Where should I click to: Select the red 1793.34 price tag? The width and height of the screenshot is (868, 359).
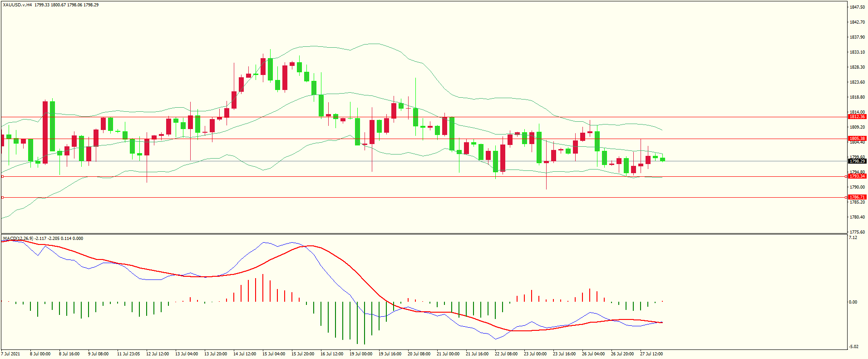(x=857, y=176)
